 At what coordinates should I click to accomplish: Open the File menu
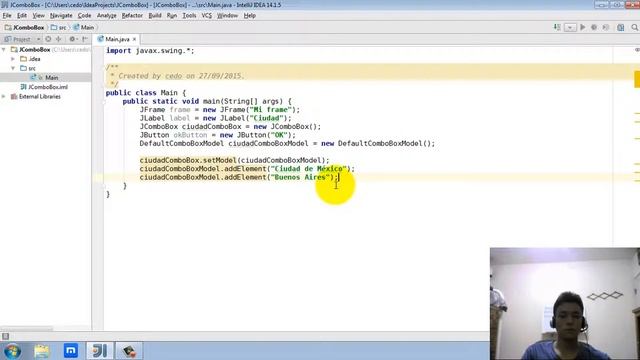(7, 16)
